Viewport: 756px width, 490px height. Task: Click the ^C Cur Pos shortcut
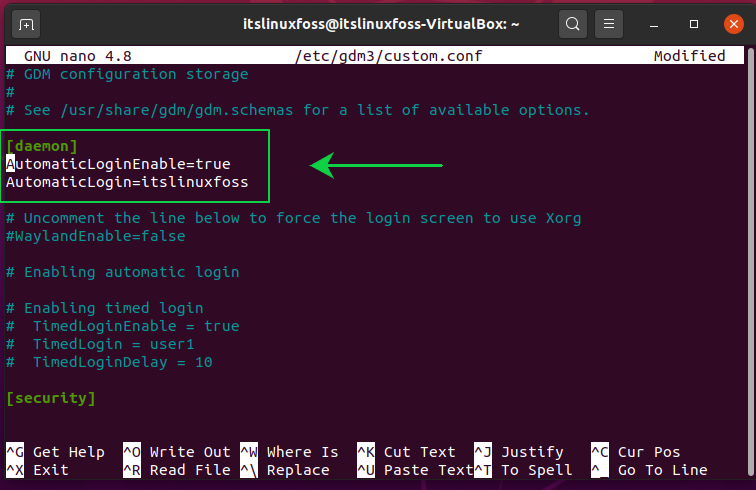[x=635, y=452]
